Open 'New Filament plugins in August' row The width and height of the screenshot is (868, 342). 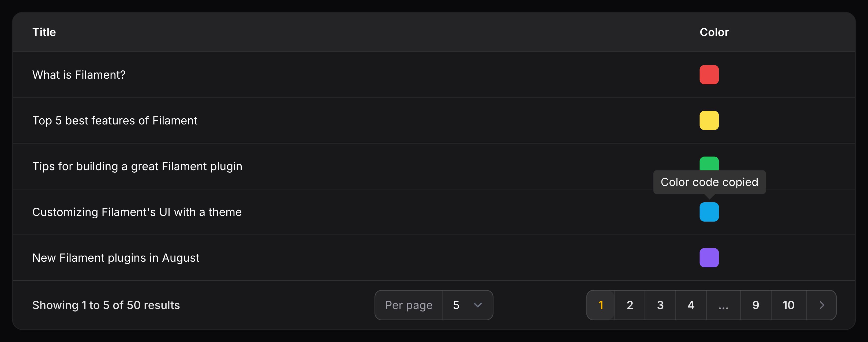pos(115,258)
